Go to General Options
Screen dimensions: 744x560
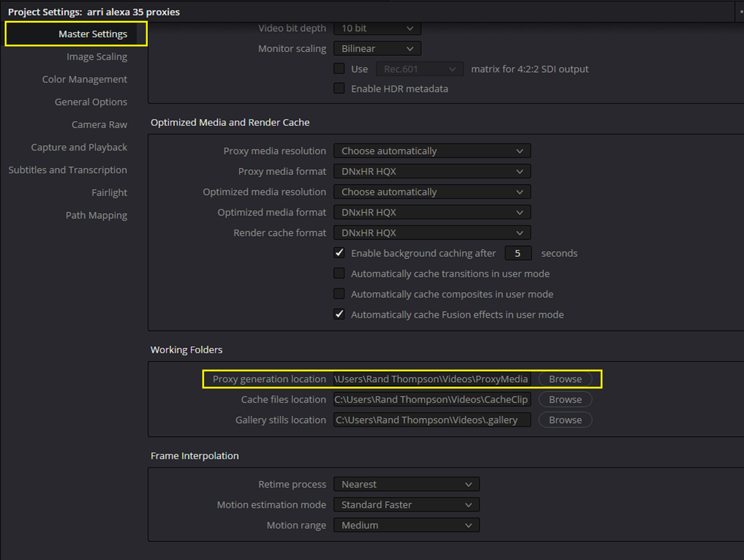pos(90,102)
